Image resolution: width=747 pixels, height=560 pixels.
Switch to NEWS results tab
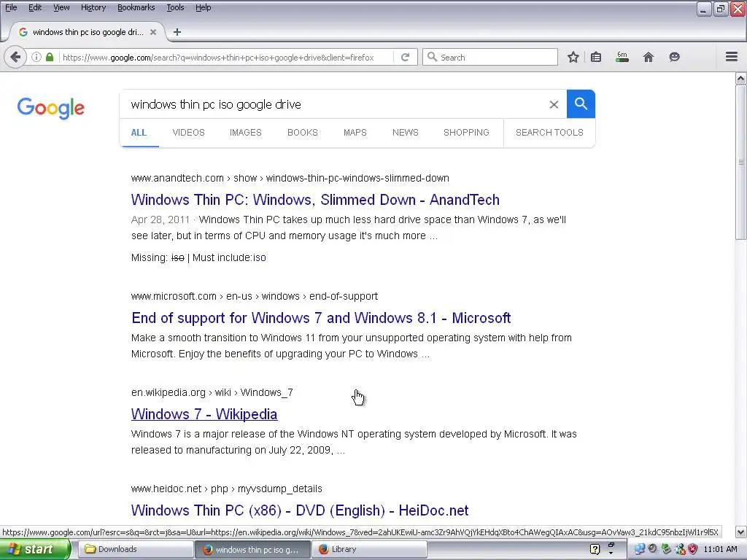click(x=406, y=133)
